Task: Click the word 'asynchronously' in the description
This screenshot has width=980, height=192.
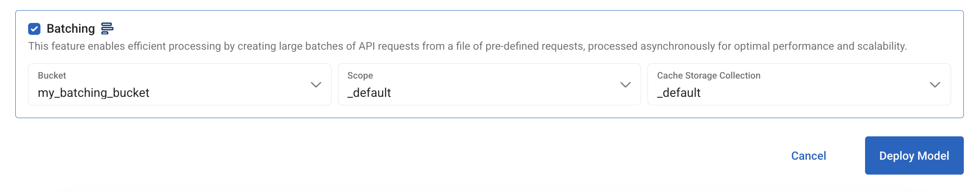Action: 678,46
